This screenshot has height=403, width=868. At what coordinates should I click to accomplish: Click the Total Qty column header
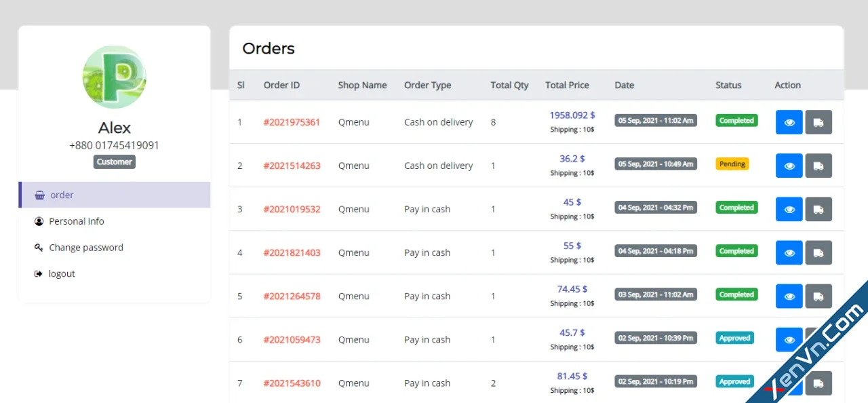510,85
